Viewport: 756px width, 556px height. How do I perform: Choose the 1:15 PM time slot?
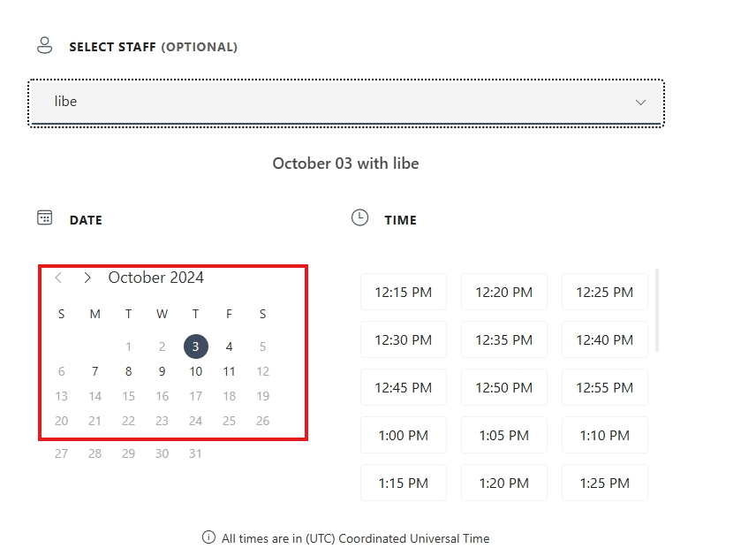404,484
